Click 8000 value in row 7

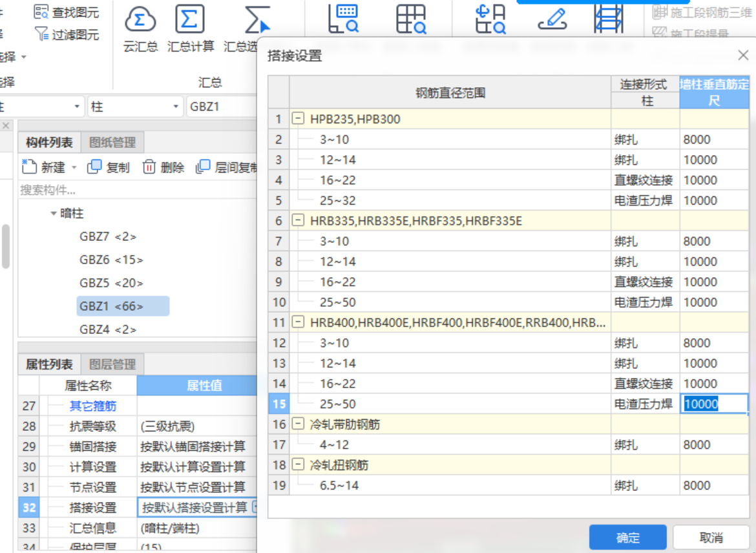click(714, 241)
